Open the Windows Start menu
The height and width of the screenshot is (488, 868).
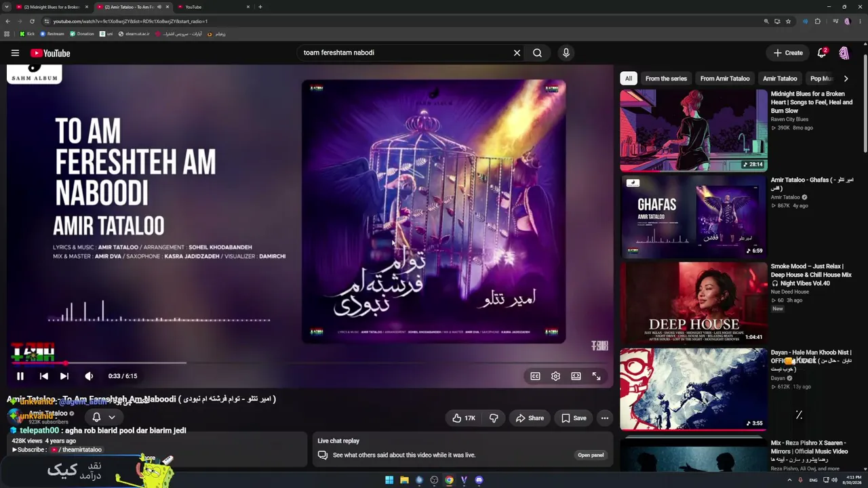tap(389, 480)
